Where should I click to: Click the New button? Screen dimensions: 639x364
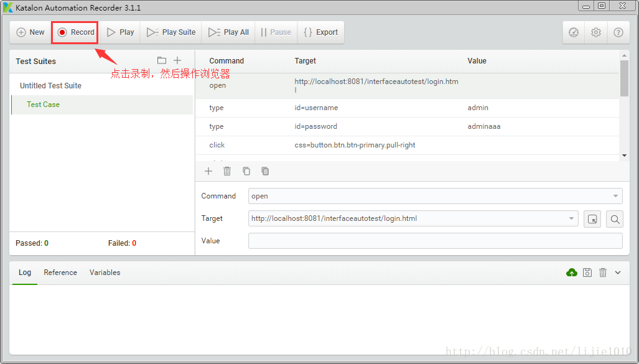click(x=30, y=32)
